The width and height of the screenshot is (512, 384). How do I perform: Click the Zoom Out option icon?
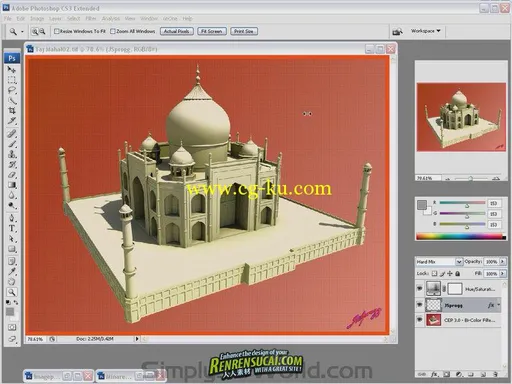pyautogui.click(x=42, y=31)
